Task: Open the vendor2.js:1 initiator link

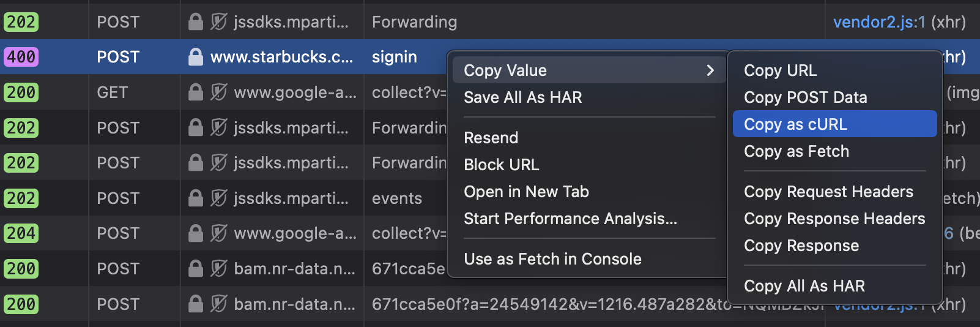Action: click(879, 22)
